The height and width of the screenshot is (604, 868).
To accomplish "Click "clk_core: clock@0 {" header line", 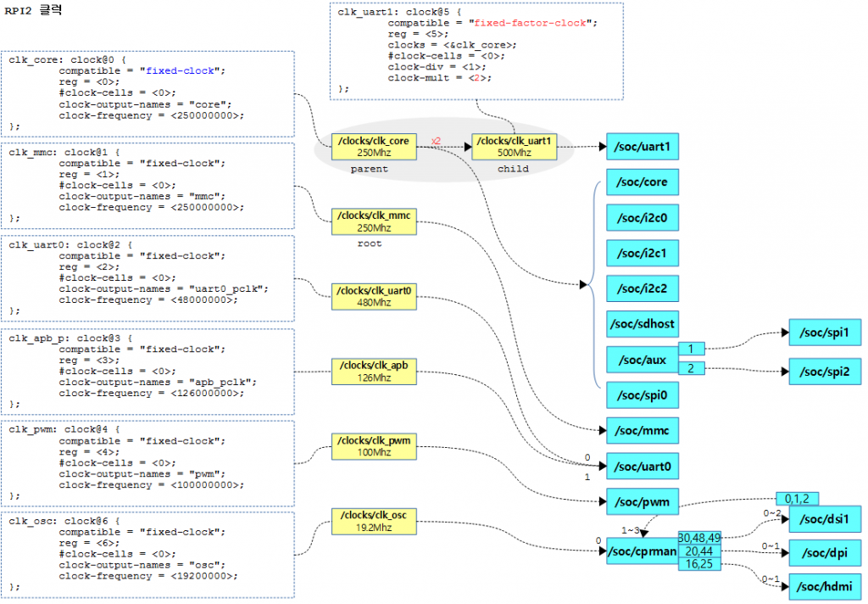I will [68, 60].
